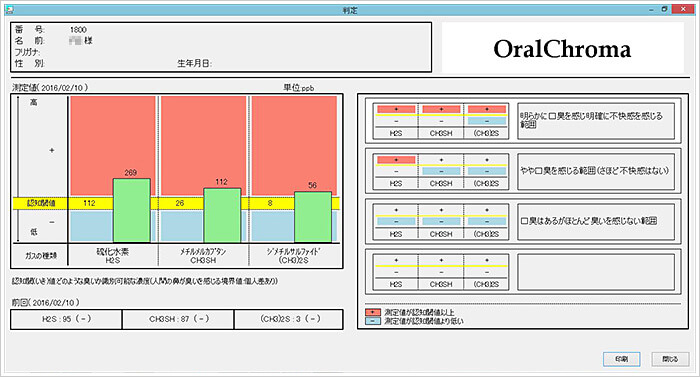Select the patient number 1800
The image size is (700, 377).
(78, 29)
